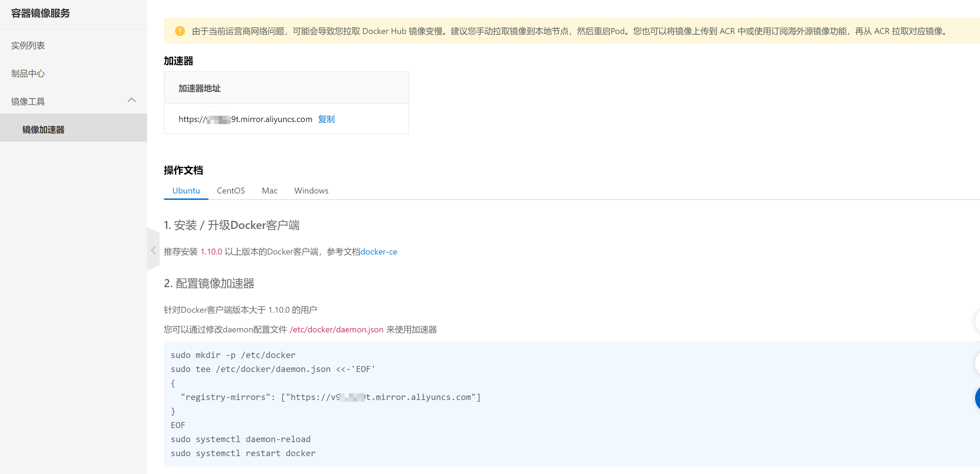The height and width of the screenshot is (474, 980).
Task: Click the '2. 配置镜像加速器' heading
Action: pyautogui.click(x=209, y=283)
